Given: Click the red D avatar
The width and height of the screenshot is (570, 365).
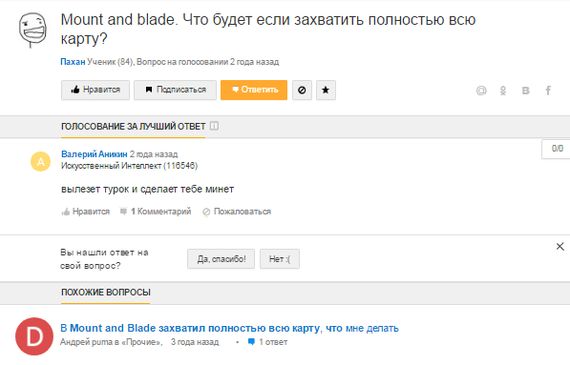Looking at the screenshot, I should click(35, 336).
